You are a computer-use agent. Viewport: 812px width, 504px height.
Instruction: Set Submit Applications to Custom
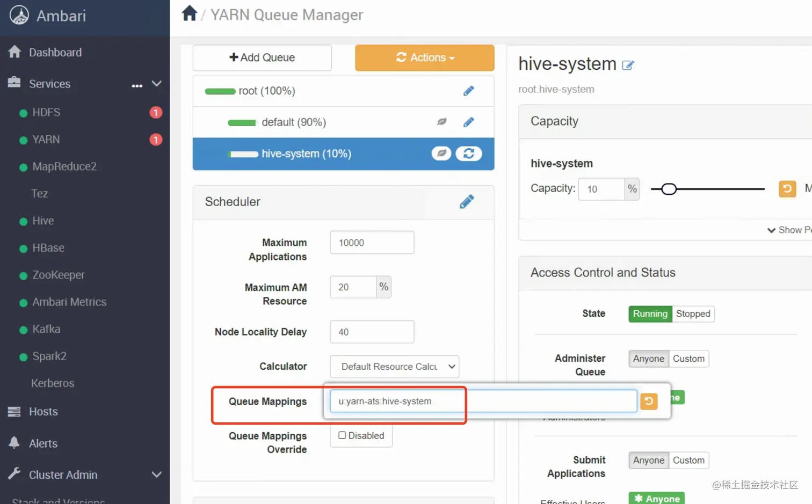coord(688,460)
